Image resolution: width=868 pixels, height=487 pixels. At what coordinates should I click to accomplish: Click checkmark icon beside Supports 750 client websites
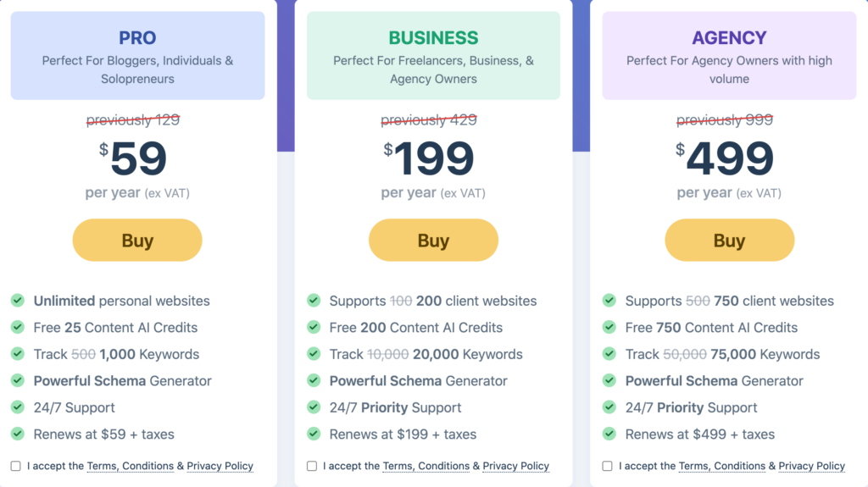coord(609,301)
